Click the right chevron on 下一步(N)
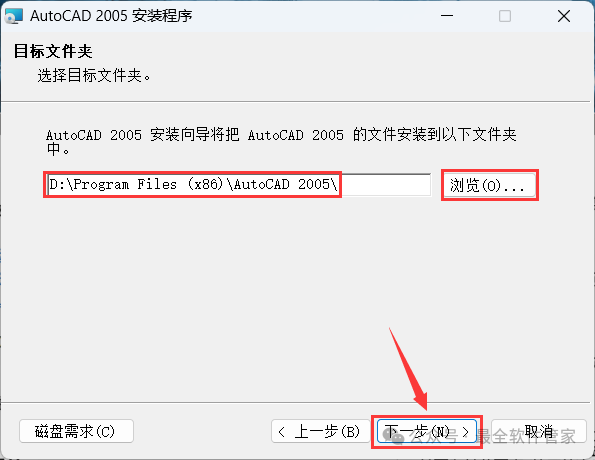Viewport: 595px width, 460px height. click(x=466, y=432)
